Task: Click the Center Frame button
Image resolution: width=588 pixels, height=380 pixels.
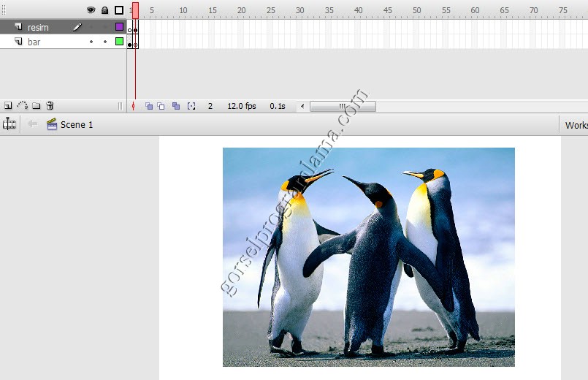Action: tap(133, 106)
